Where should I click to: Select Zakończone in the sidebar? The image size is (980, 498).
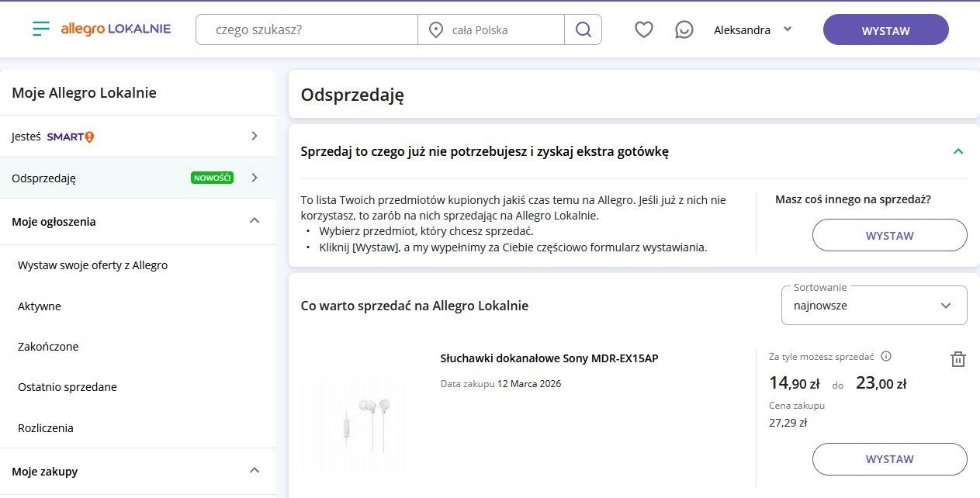pos(48,347)
